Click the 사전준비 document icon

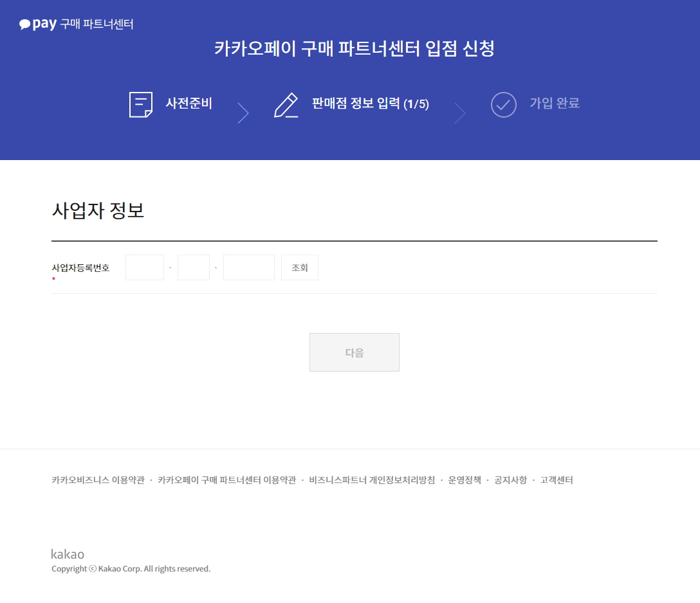(x=141, y=104)
